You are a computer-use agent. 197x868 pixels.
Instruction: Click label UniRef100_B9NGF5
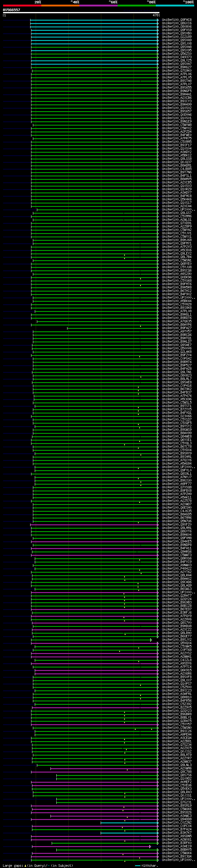[x=177, y=91]
